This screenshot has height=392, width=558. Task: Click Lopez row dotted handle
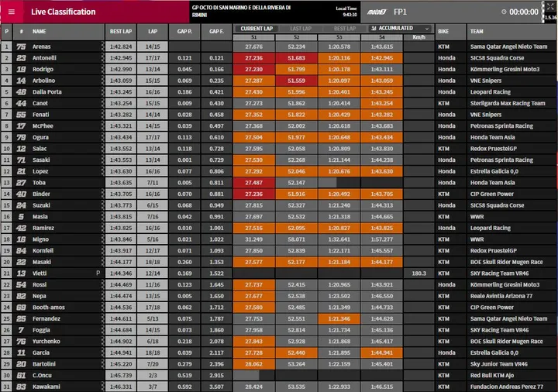pos(103,171)
